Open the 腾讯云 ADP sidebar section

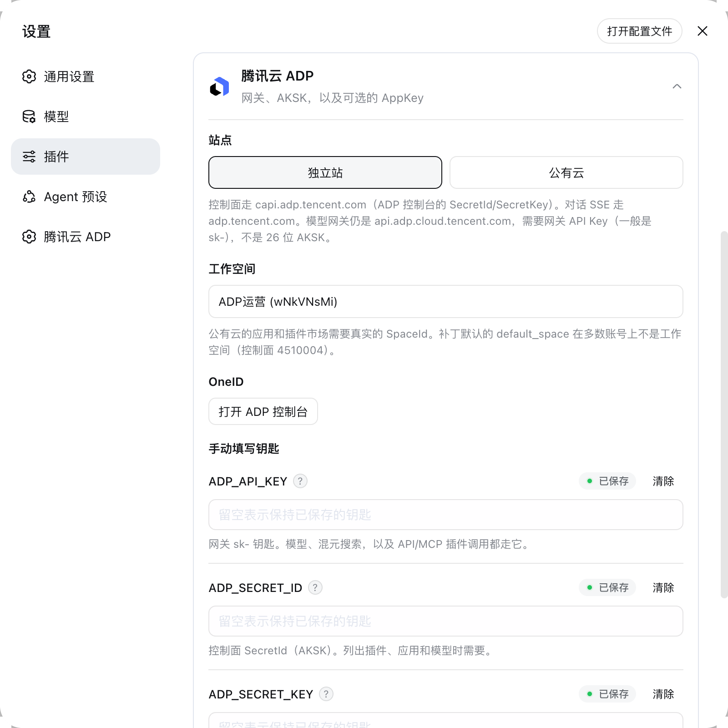coord(86,237)
